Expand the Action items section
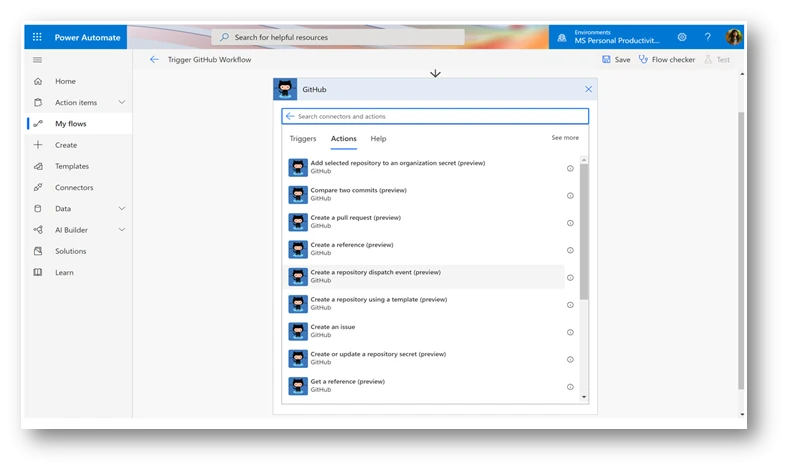Screen dimensions: 789x471 [x=122, y=102]
